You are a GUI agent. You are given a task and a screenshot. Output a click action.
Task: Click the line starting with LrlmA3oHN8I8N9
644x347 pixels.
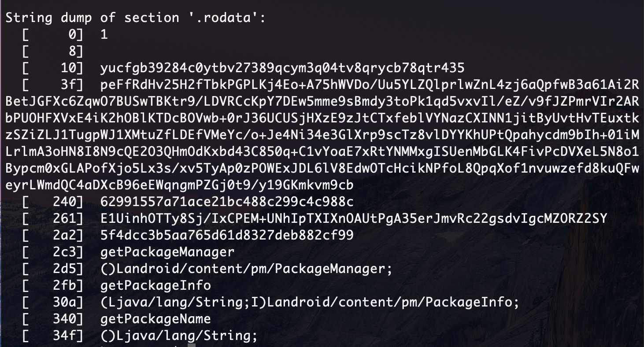(322, 152)
